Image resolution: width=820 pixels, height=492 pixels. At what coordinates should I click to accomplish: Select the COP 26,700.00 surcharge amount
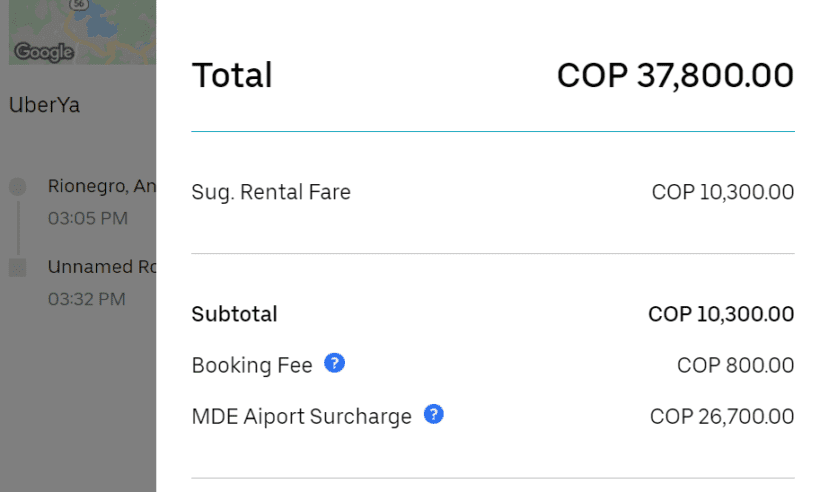(722, 416)
